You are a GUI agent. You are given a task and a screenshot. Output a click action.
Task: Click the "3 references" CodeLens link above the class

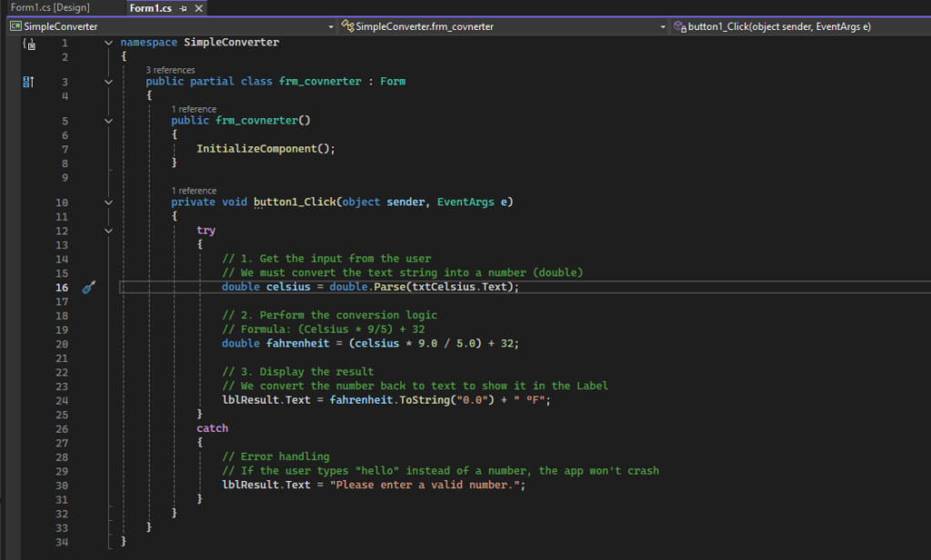click(171, 69)
